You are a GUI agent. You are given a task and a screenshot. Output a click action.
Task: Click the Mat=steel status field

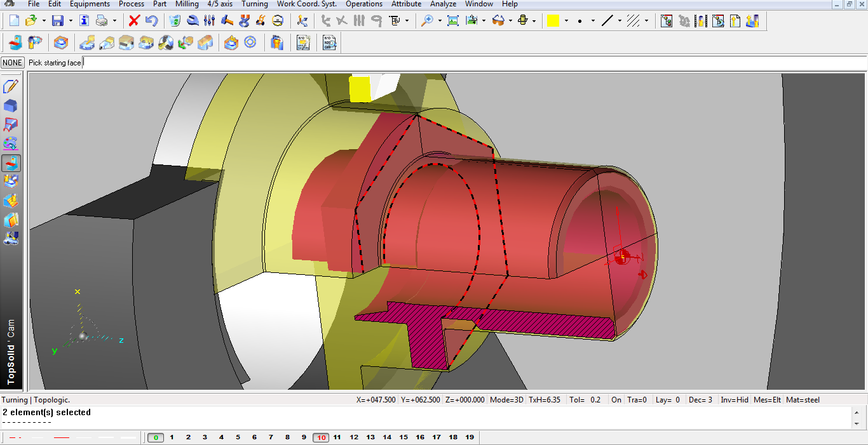click(x=803, y=400)
